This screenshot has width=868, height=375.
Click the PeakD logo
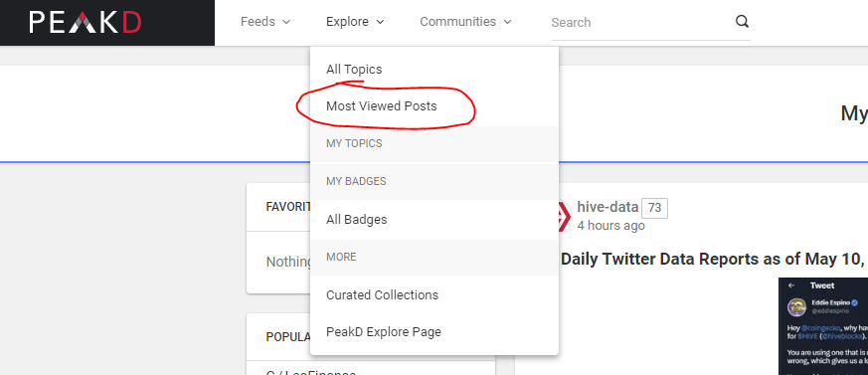[86, 22]
